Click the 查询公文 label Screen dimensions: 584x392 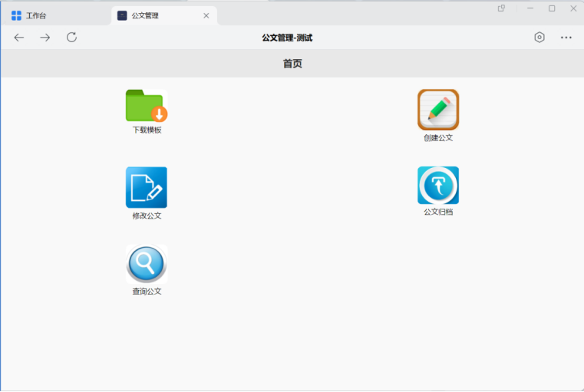point(147,292)
